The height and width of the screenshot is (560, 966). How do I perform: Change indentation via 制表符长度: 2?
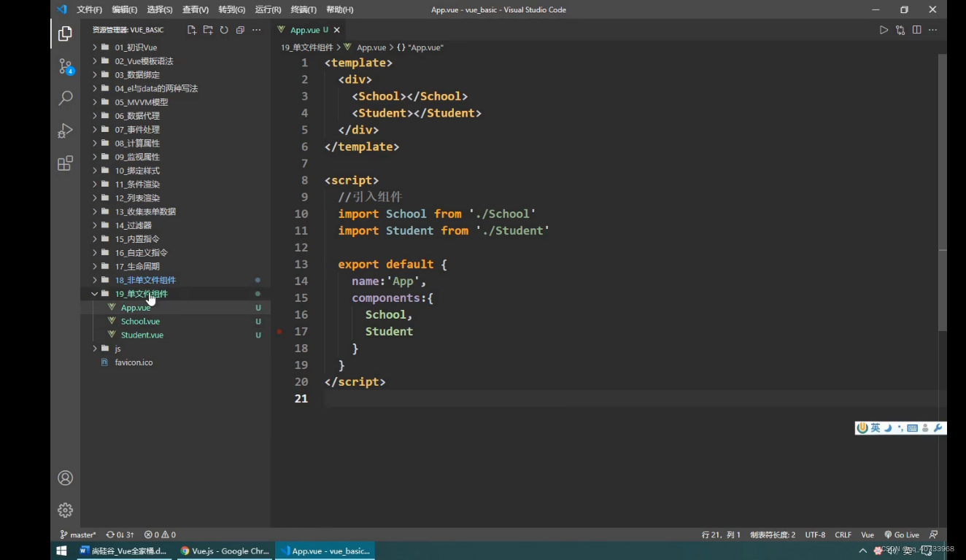point(773,534)
